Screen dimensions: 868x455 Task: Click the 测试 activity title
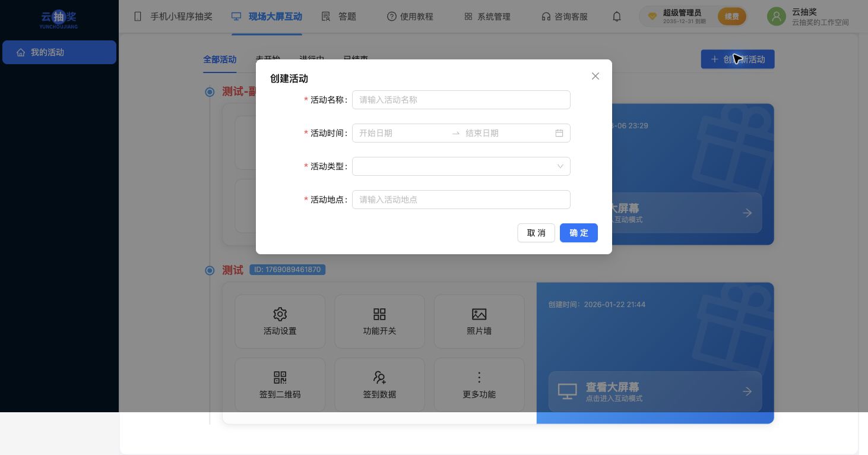coord(233,270)
